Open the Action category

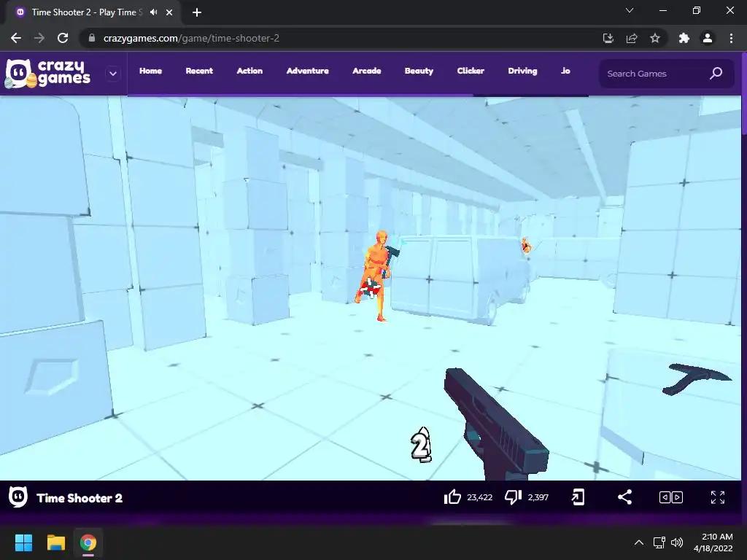[x=249, y=71]
